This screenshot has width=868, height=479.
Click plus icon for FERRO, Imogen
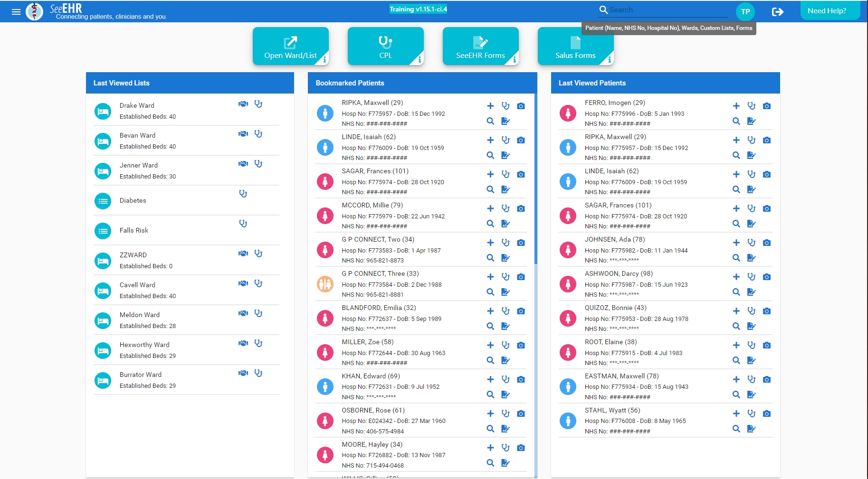click(736, 106)
